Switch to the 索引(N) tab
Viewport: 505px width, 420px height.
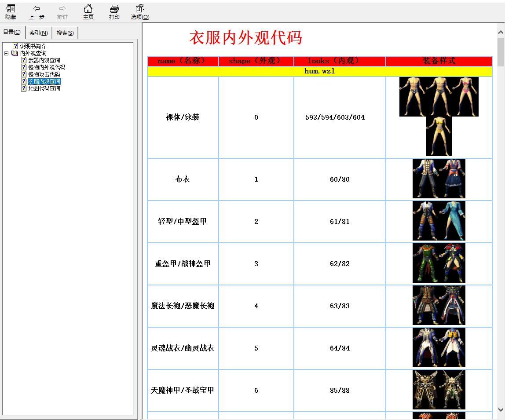(39, 33)
